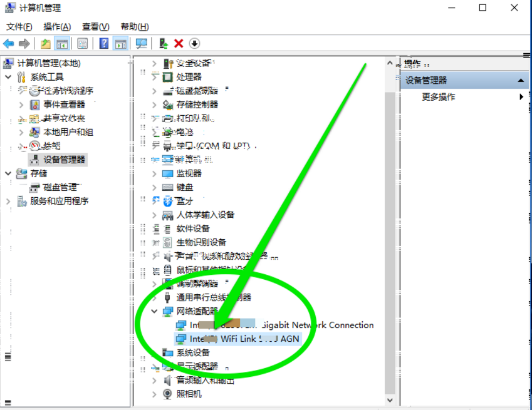
Task: Expand the 照相机 device category
Action: coord(154,394)
